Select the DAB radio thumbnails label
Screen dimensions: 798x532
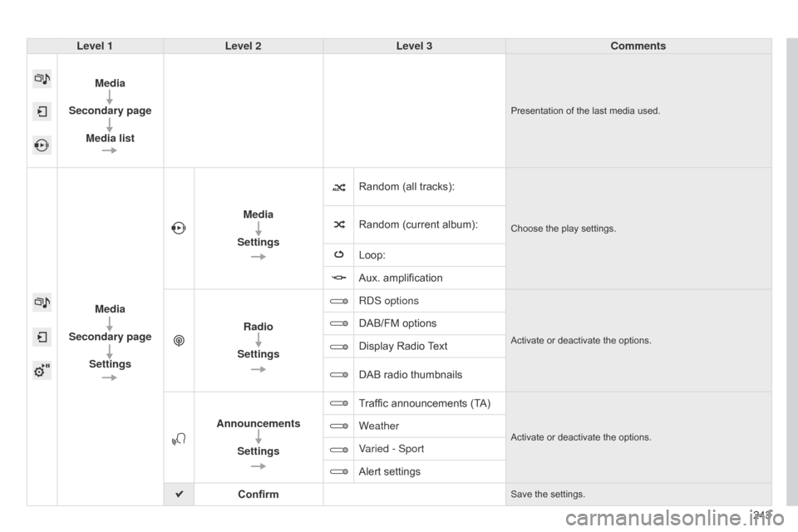410,375
